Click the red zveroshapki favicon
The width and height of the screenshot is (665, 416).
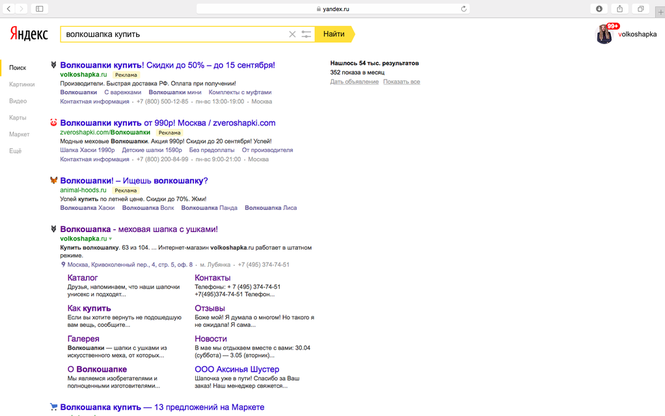pyautogui.click(x=53, y=123)
